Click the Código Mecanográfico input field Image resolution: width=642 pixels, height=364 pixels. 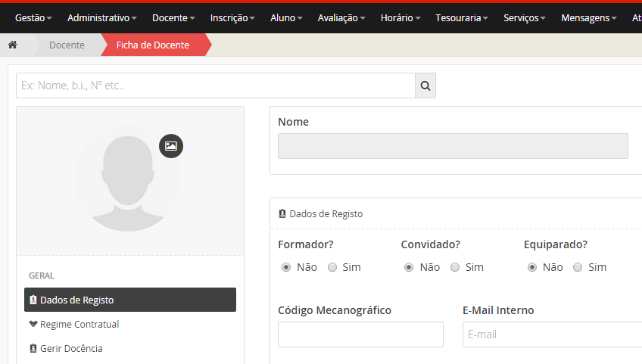click(360, 334)
